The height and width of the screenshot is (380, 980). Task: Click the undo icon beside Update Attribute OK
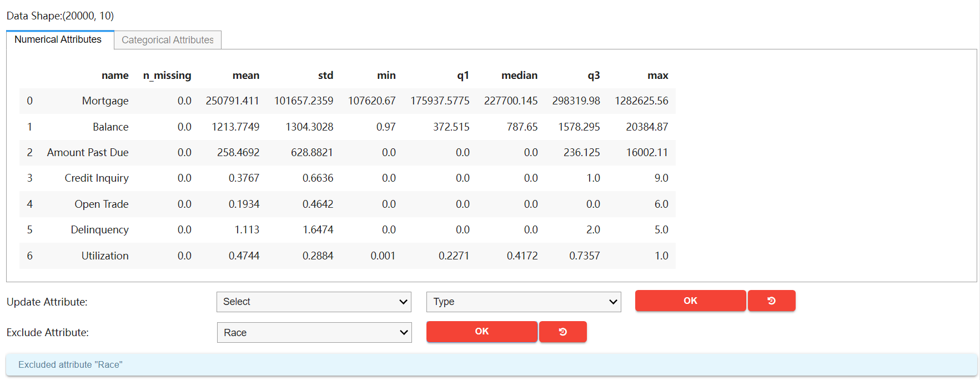(x=771, y=301)
